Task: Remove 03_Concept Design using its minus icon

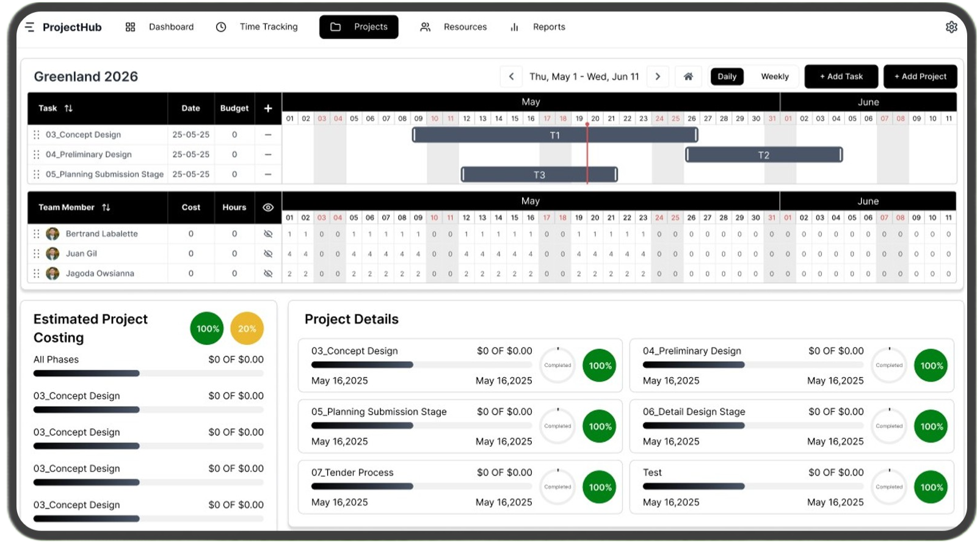Action: [x=267, y=134]
